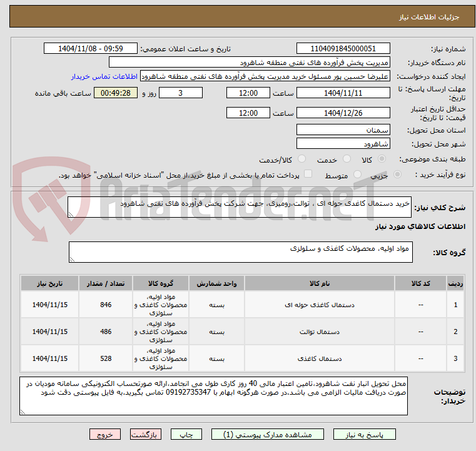Click the تاریخ نیاز column header
This screenshot has height=451, width=476.
(x=50, y=283)
